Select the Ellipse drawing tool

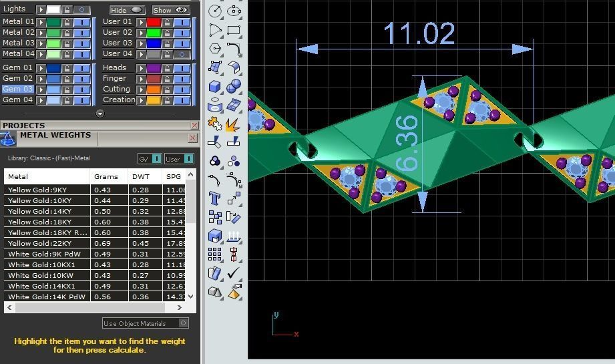point(234,11)
